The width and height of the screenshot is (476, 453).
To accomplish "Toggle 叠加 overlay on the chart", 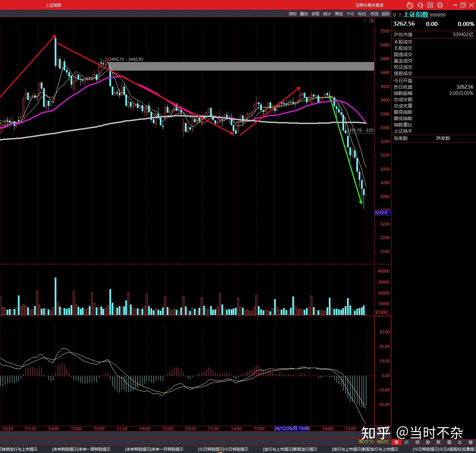I will pyautogui.click(x=304, y=14).
